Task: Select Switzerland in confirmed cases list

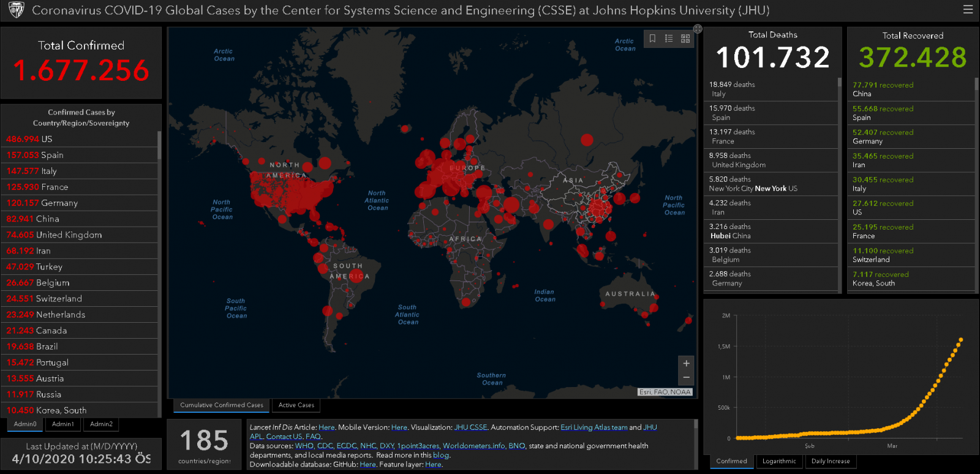Action: [80, 298]
